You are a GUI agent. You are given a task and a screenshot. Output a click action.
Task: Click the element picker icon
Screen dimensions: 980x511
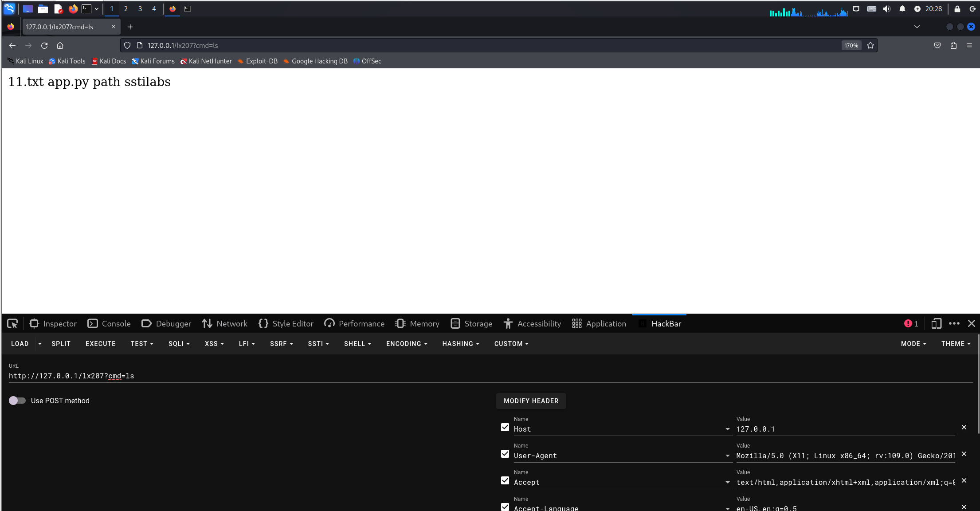click(x=12, y=324)
